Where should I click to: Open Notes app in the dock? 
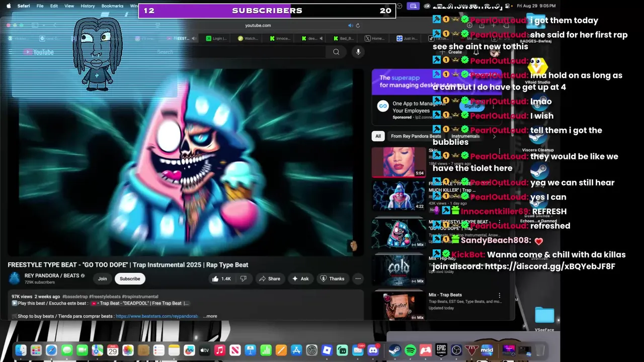click(174, 350)
